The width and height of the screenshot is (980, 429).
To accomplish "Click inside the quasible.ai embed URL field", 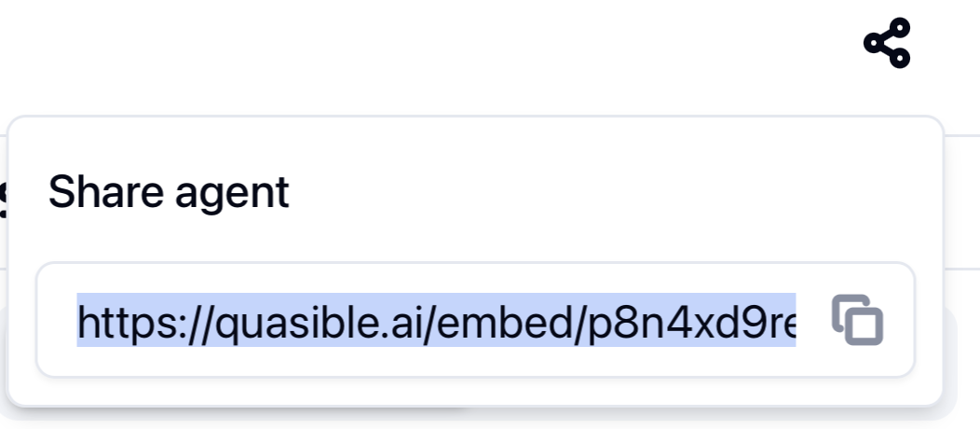I will tap(436, 321).
